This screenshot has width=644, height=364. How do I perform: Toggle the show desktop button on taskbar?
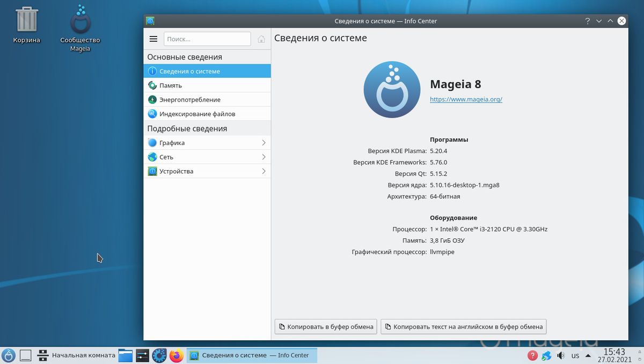(25, 355)
